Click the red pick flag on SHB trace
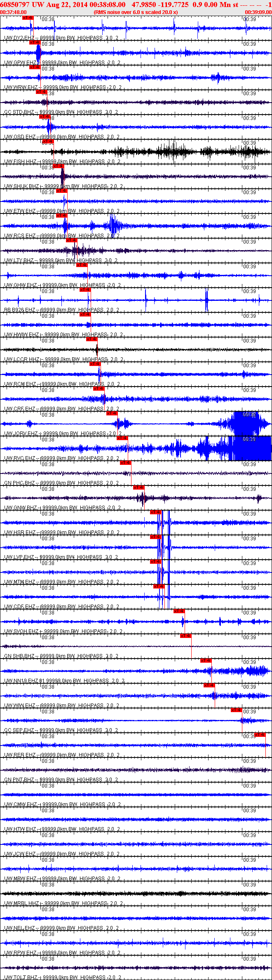 186,636
